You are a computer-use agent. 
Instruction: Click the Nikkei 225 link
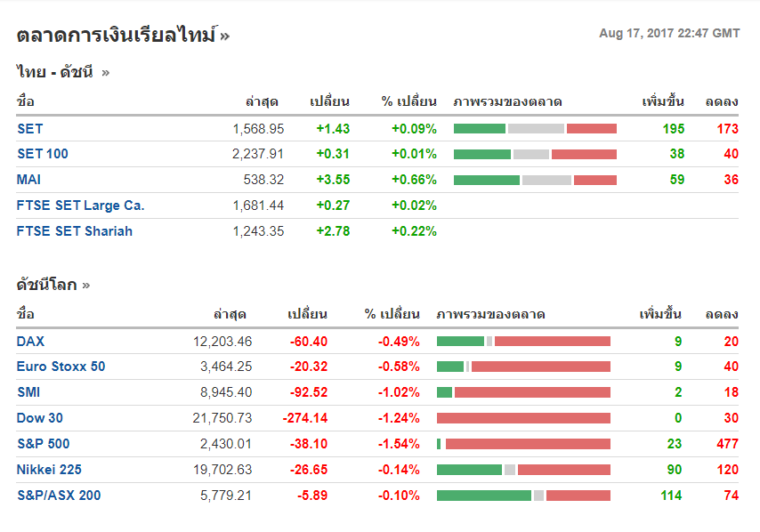pyautogui.click(x=49, y=470)
